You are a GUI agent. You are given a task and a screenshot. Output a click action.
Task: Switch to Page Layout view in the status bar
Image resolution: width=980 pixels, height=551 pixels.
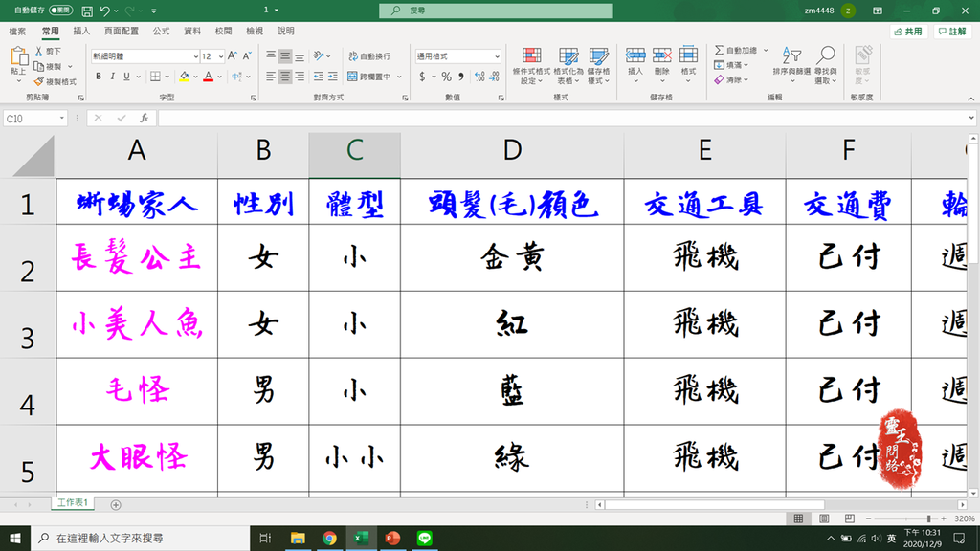tap(824, 518)
